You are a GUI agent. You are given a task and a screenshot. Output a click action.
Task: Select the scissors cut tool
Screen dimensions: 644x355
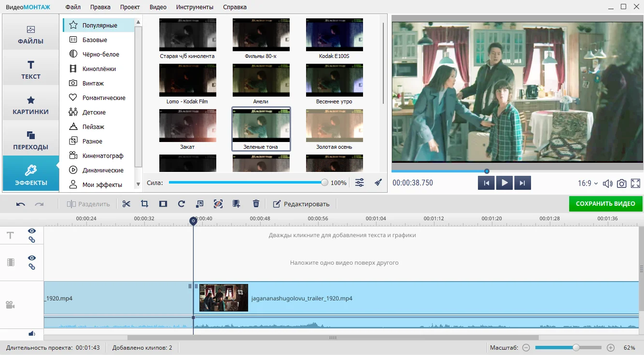126,204
